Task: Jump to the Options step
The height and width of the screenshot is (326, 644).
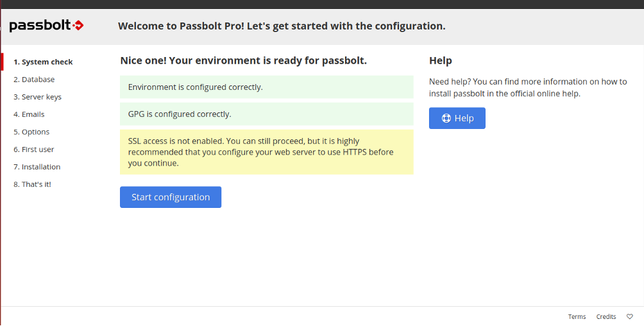Action: [31, 132]
